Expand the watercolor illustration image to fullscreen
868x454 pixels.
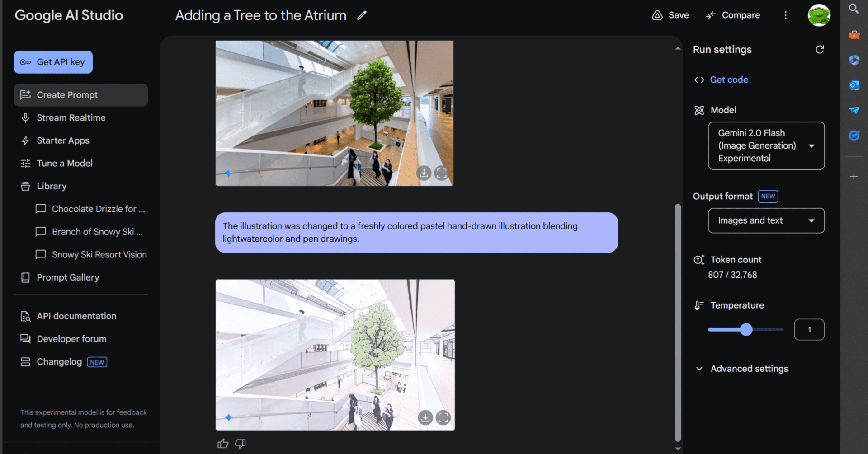[443, 417]
